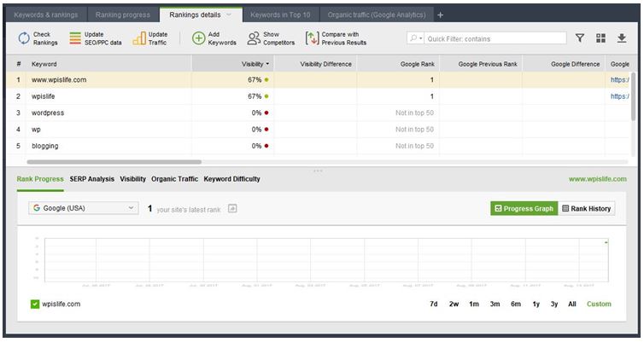Sort by Google Rank column header
The height and width of the screenshot is (342, 644).
398,64
